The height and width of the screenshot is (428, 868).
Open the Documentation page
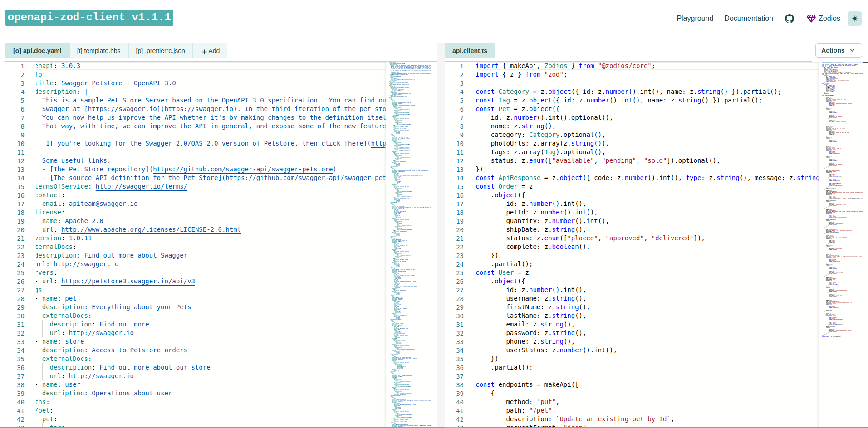click(x=748, y=18)
